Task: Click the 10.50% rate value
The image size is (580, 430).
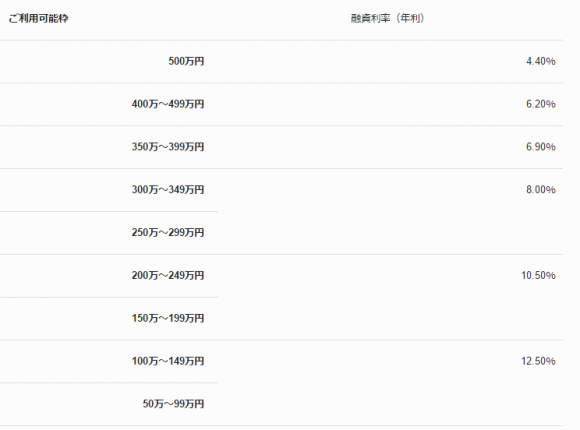Action: (538, 276)
